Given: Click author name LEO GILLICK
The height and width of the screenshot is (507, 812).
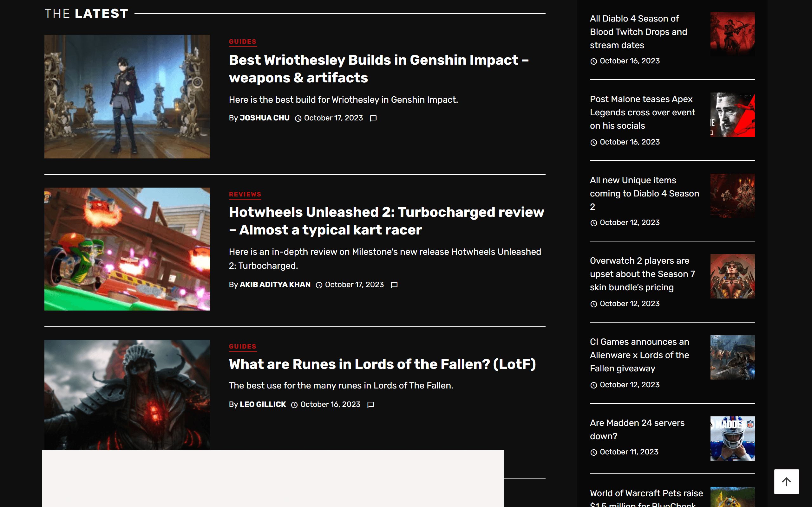Looking at the screenshot, I should pos(263,405).
